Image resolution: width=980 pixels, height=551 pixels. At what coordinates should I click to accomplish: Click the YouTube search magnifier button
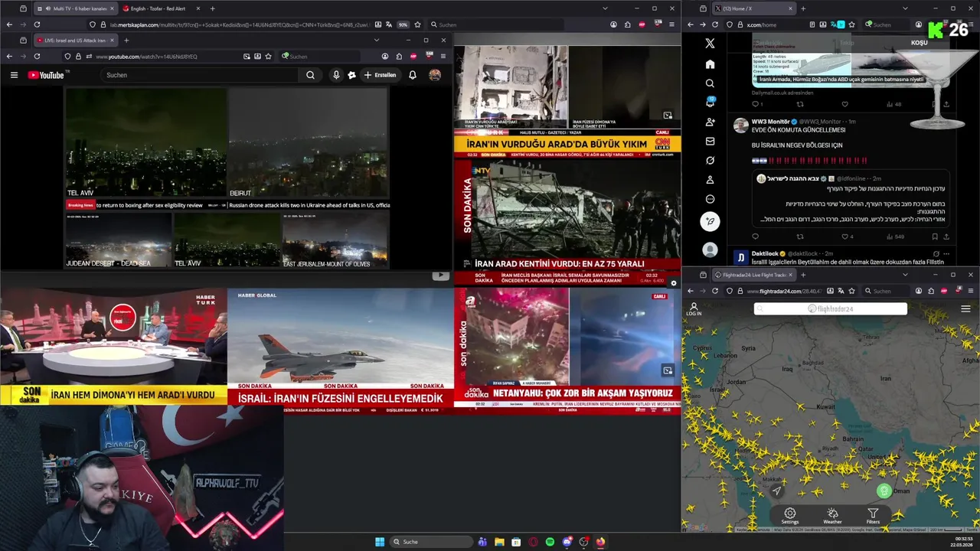click(x=310, y=75)
